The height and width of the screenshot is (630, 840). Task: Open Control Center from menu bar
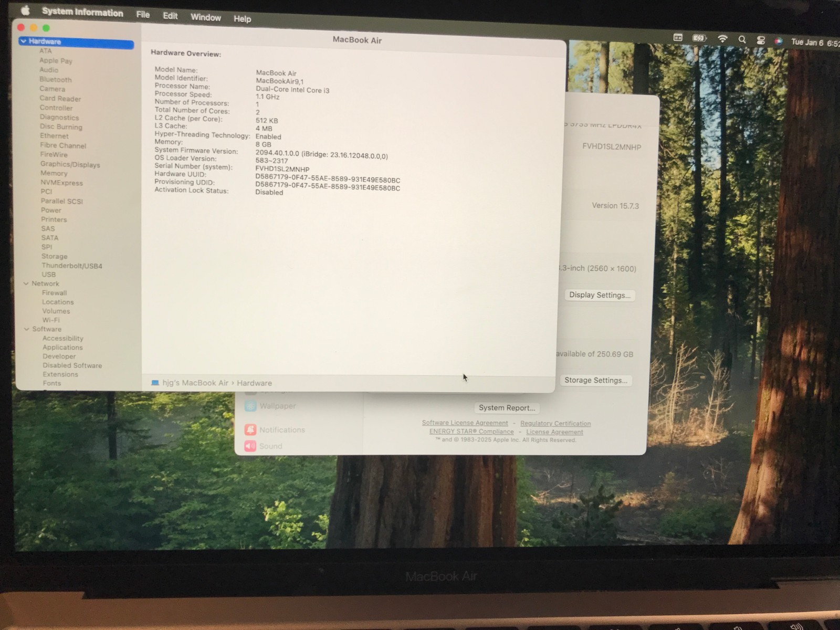click(x=760, y=40)
